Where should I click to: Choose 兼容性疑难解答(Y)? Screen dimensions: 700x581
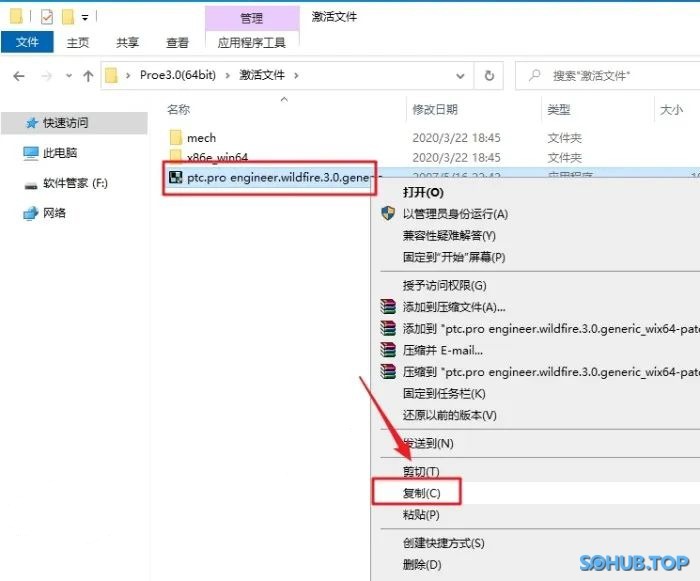[449, 235]
